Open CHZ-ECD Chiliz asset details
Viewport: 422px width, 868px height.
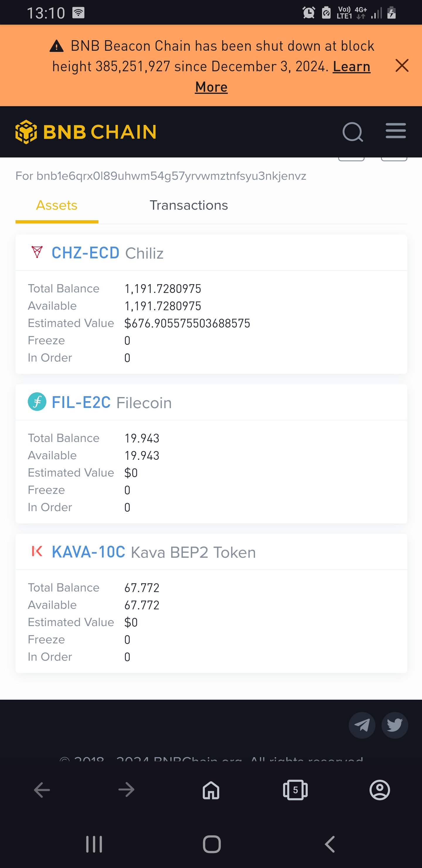(x=86, y=253)
